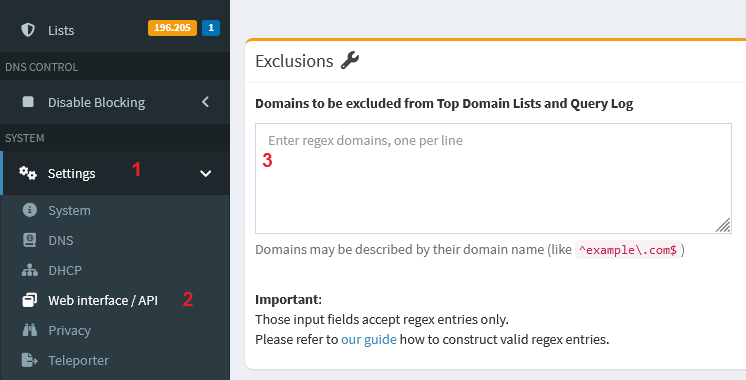Click the DNS address book icon

pos(29,240)
